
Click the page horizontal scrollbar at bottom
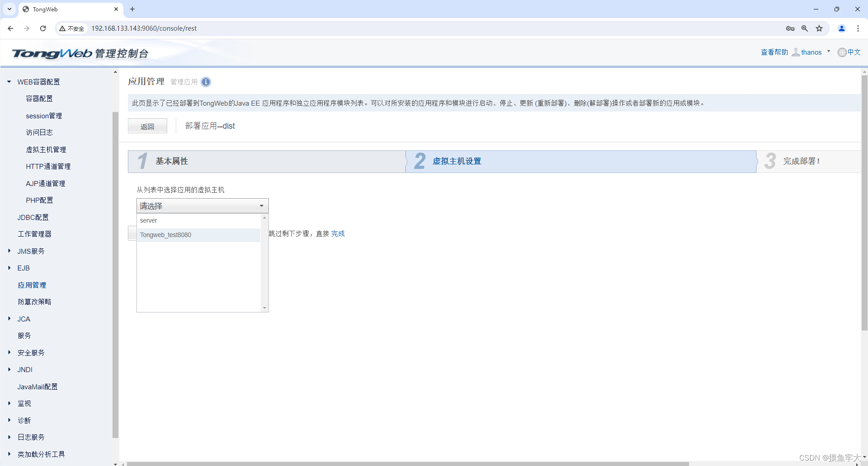pos(408,464)
